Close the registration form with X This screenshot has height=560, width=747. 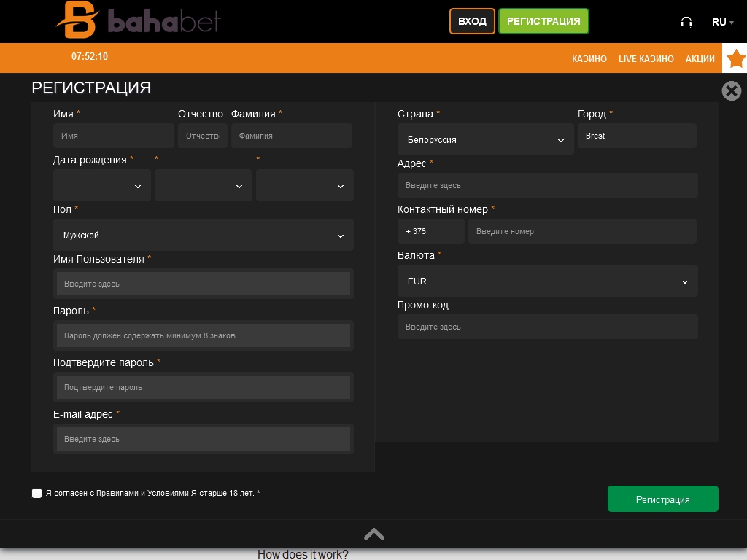(731, 90)
